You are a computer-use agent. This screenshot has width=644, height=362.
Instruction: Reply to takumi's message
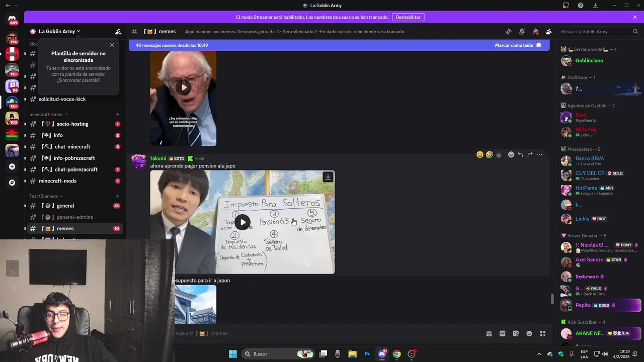[x=520, y=154]
